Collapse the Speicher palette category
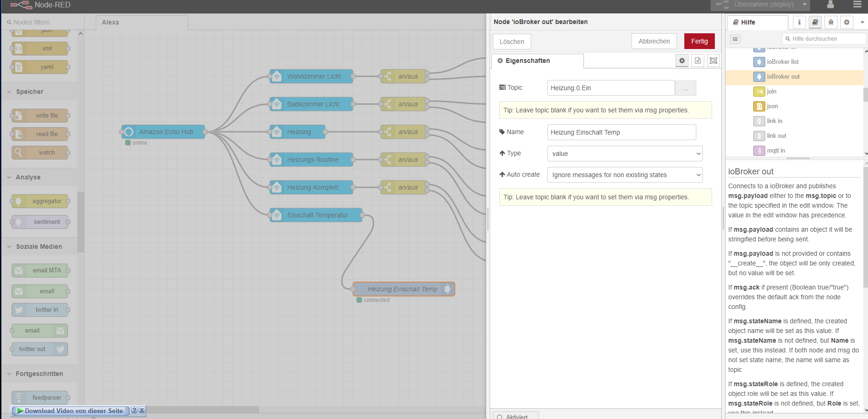The width and height of the screenshot is (868, 419). point(30,92)
